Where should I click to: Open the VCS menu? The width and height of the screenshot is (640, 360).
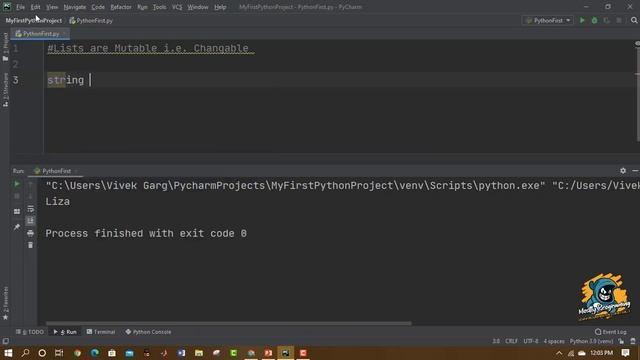tap(177, 7)
